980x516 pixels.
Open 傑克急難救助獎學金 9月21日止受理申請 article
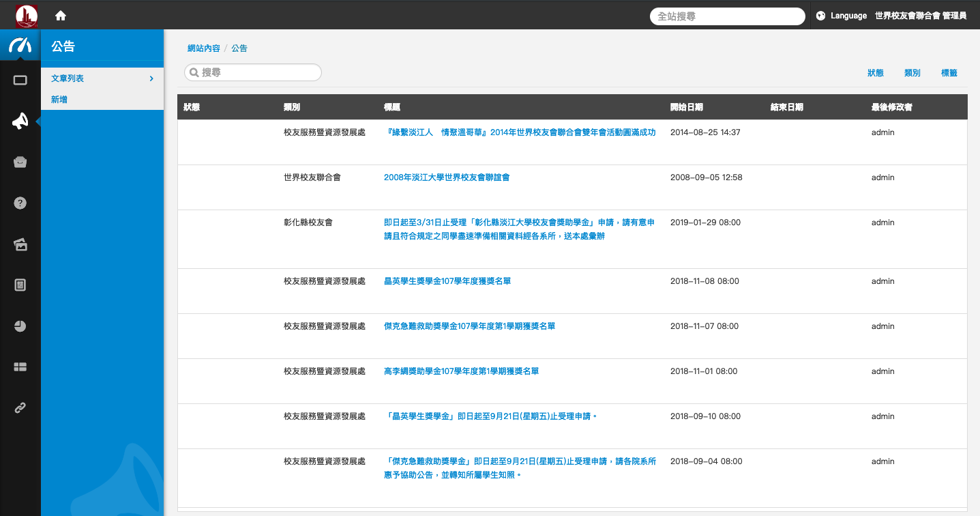[x=520, y=468]
